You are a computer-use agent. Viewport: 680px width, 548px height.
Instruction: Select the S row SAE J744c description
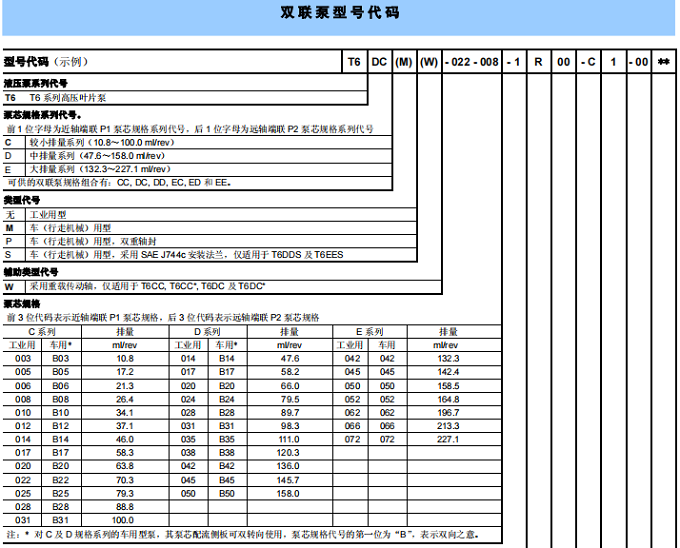[x=186, y=254]
